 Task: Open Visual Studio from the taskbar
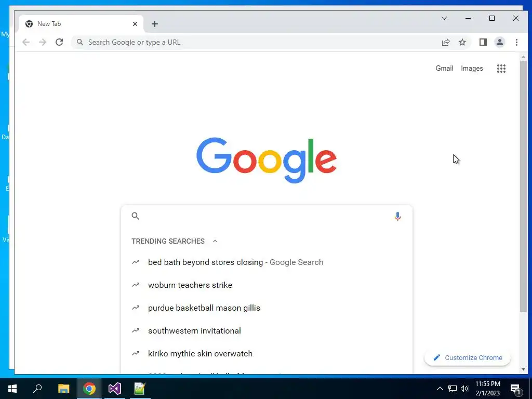(x=115, y=389)
